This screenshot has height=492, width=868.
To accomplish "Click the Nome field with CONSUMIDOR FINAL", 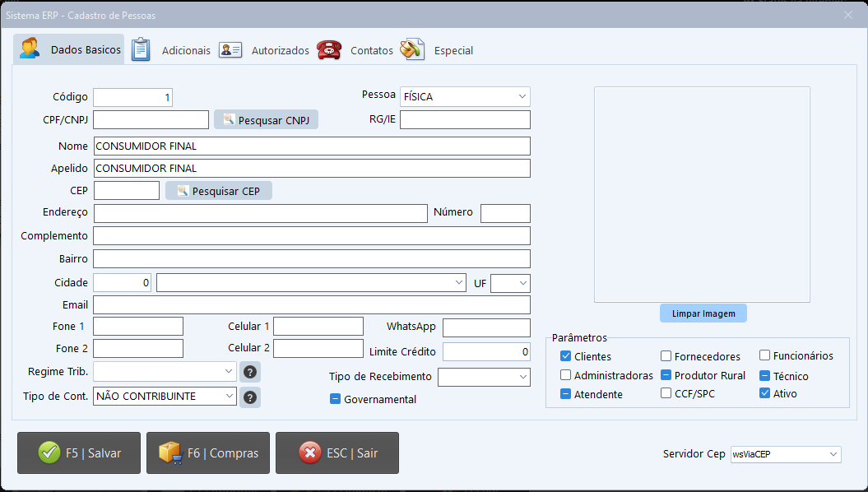I will click(312, 146).
